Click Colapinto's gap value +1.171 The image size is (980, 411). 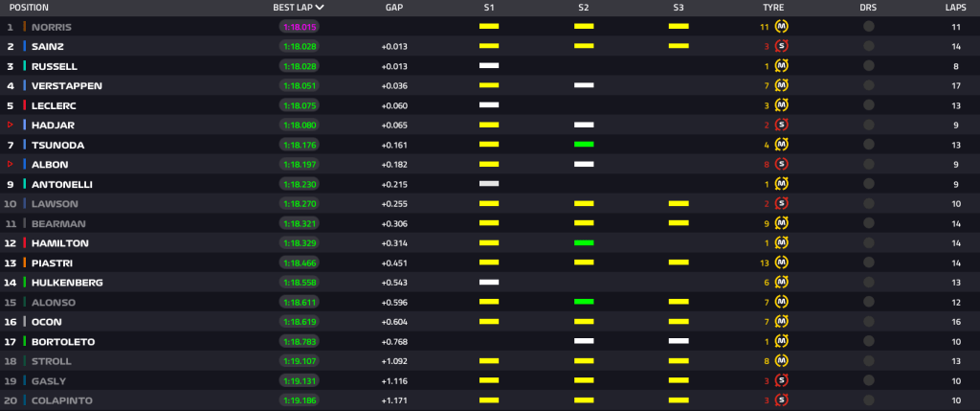coord(394,401)
